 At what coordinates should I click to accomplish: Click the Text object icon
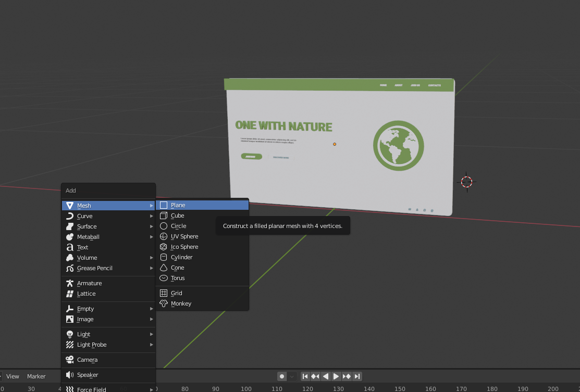tap(69, 247)
